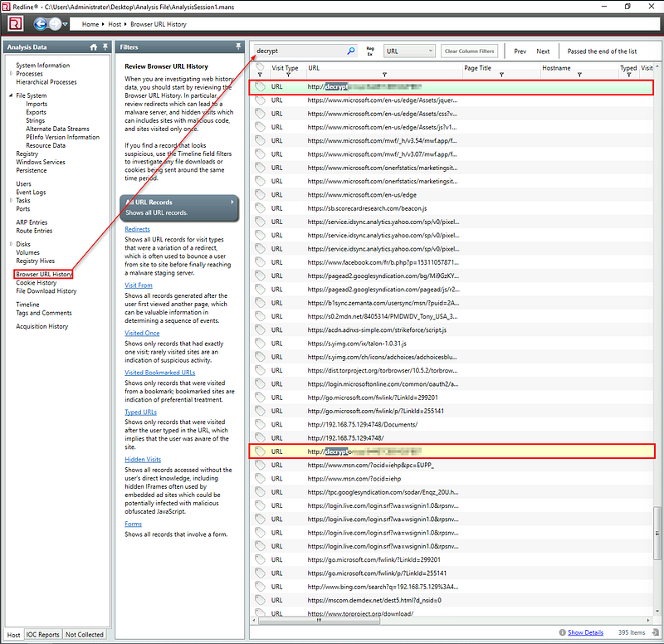This screenshot has height=644, width=664.
Task: Click the info icon beside Show Details
Action: pyautogui.click(x=563, y=632)
